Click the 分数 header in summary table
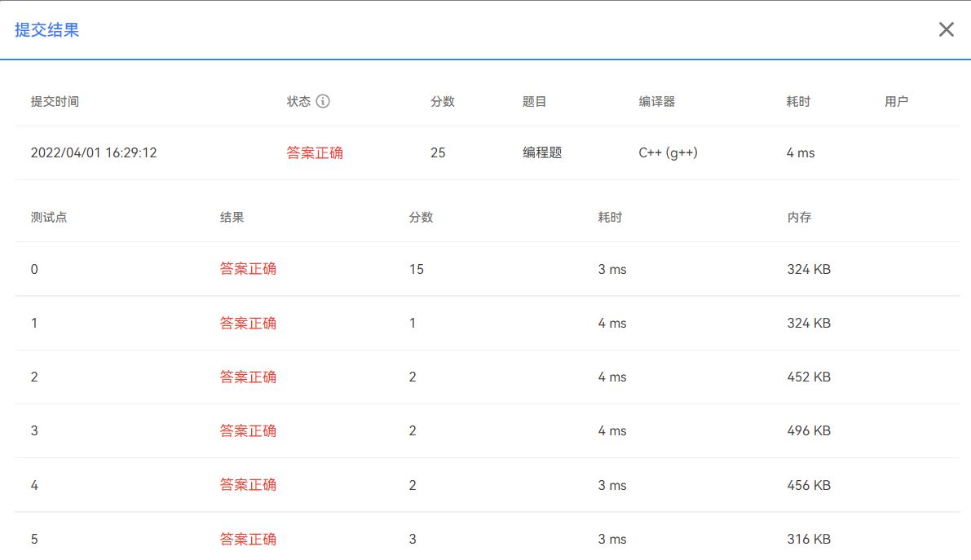This screenshot has width=971, height=560. click(443, 102)
